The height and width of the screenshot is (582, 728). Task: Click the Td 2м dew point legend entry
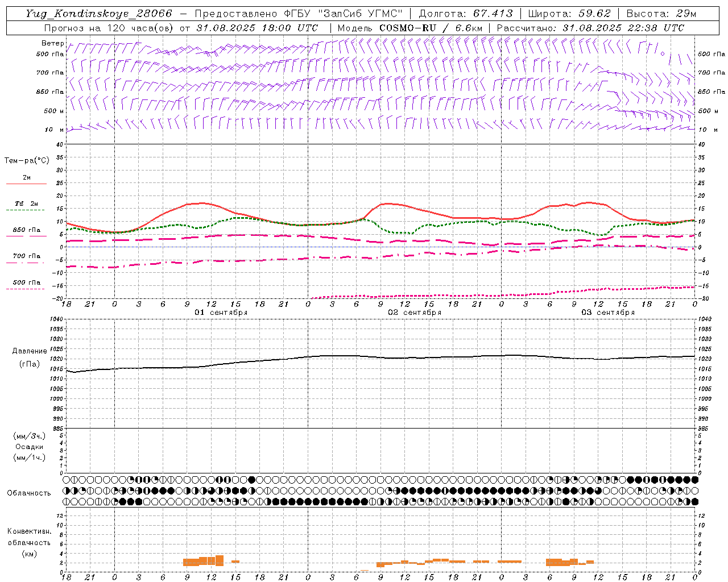point(26,203)
